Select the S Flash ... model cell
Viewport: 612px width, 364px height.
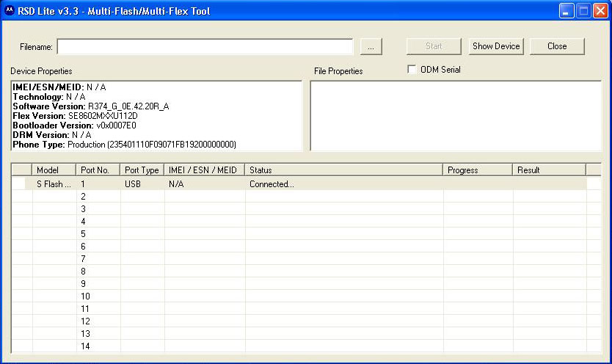click(x=54, y=184)
